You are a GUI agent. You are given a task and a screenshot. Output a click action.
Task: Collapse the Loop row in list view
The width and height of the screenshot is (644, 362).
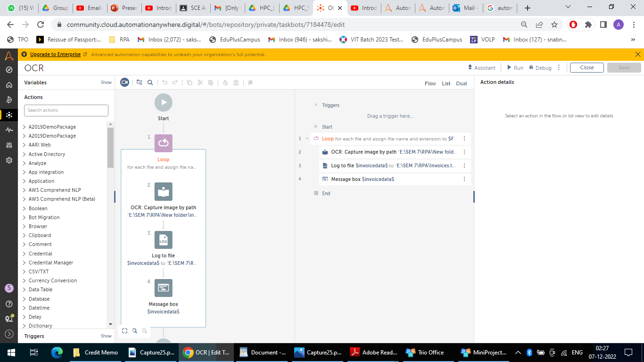coord(307,139)
